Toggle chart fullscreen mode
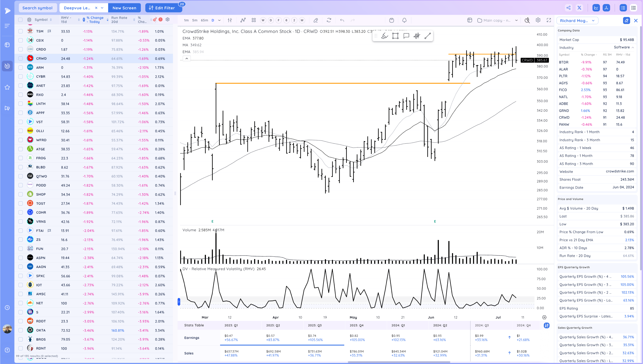 click(x=549, y=20)
